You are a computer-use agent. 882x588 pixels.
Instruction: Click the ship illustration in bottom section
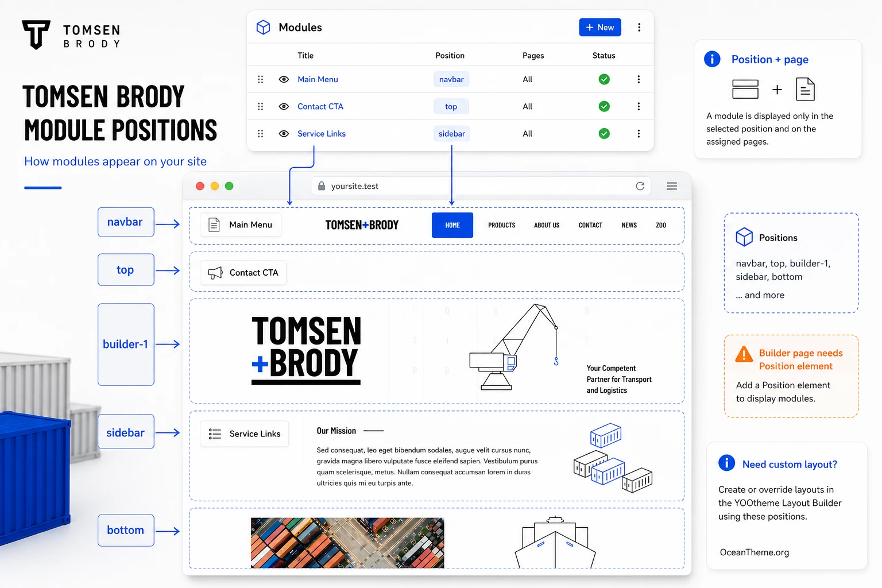point(555,542)
